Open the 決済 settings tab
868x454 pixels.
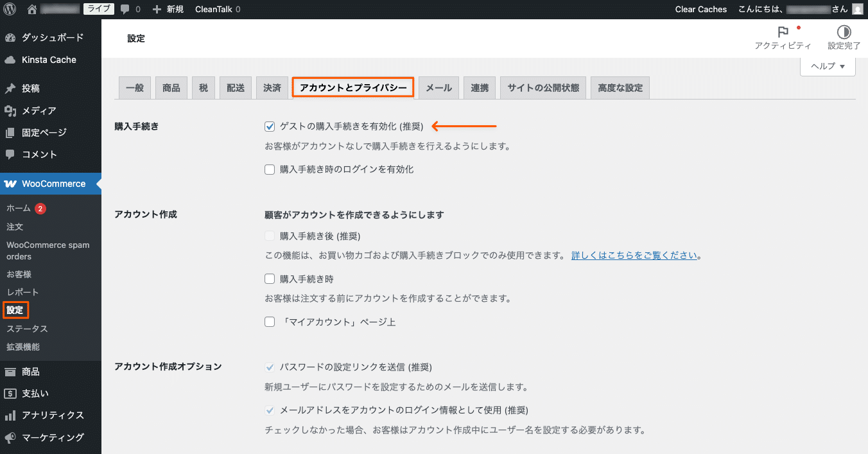[x=272, y=87]
